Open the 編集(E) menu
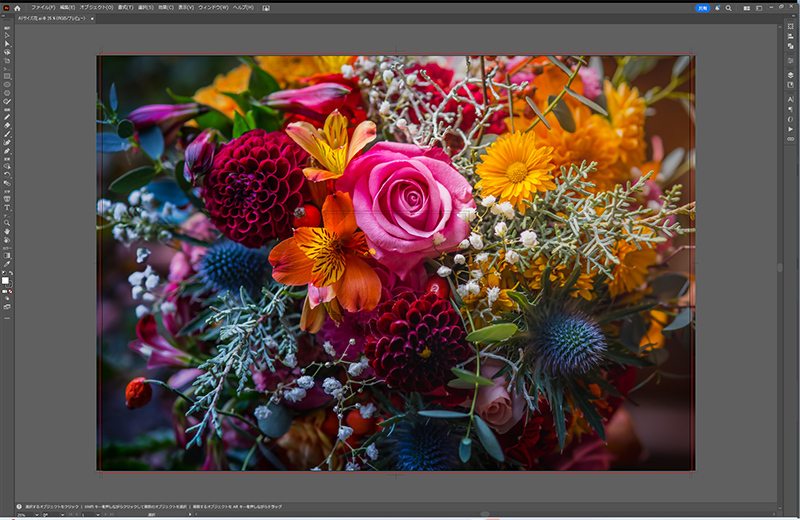800x520 pixels. (67, 8)
